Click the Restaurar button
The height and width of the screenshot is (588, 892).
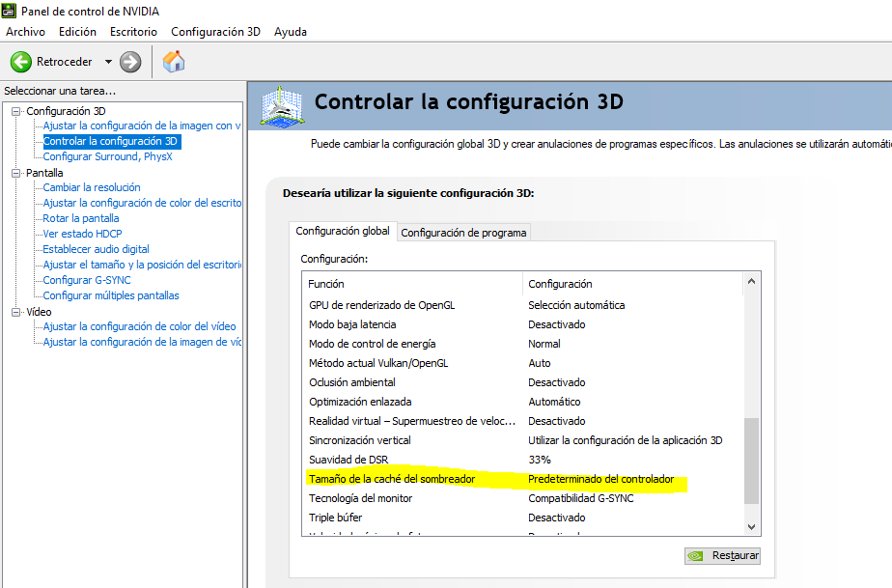click(722, 555)
